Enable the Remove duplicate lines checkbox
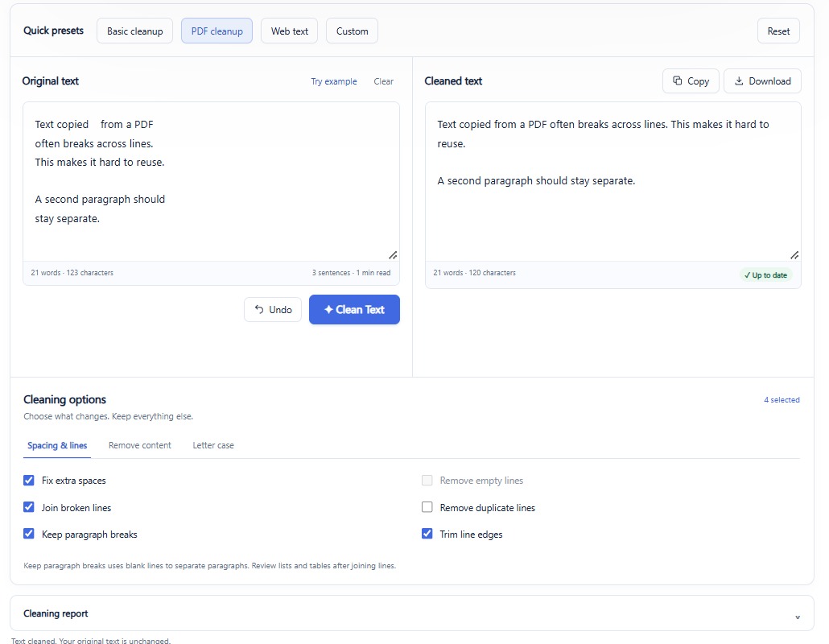Screen dimensions: 829x644 427,507
